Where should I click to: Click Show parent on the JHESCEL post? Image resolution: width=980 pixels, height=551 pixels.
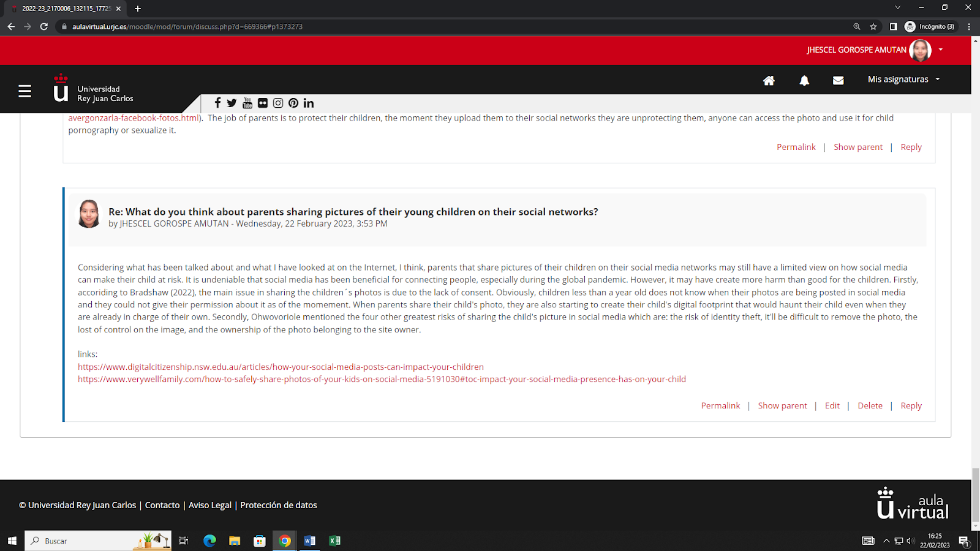(782, 405)
